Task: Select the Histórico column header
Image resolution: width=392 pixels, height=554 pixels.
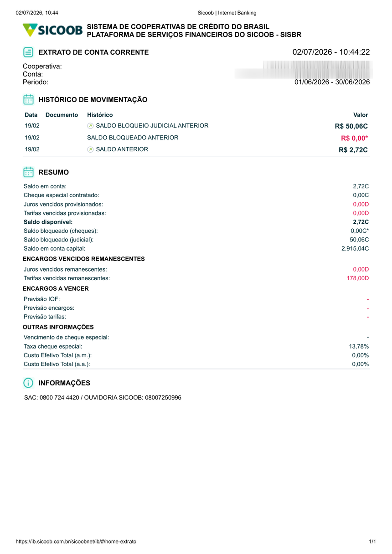Action: 100,115
